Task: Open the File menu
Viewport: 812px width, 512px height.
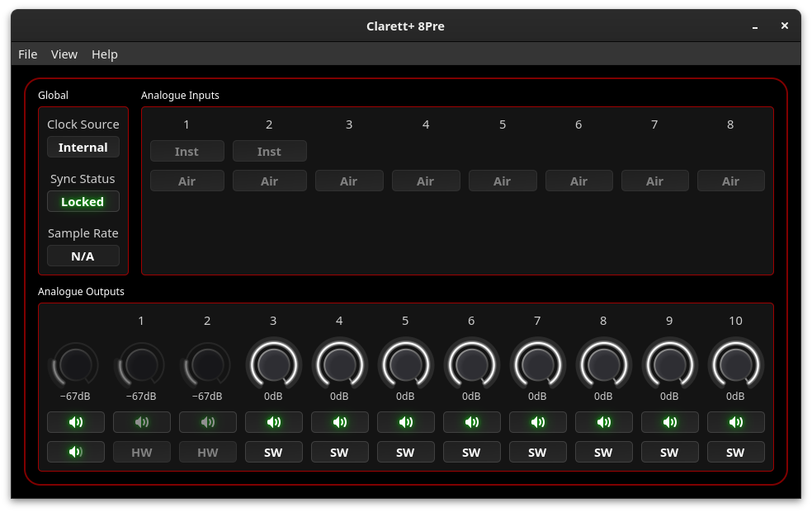Action: tap(28, 54)
